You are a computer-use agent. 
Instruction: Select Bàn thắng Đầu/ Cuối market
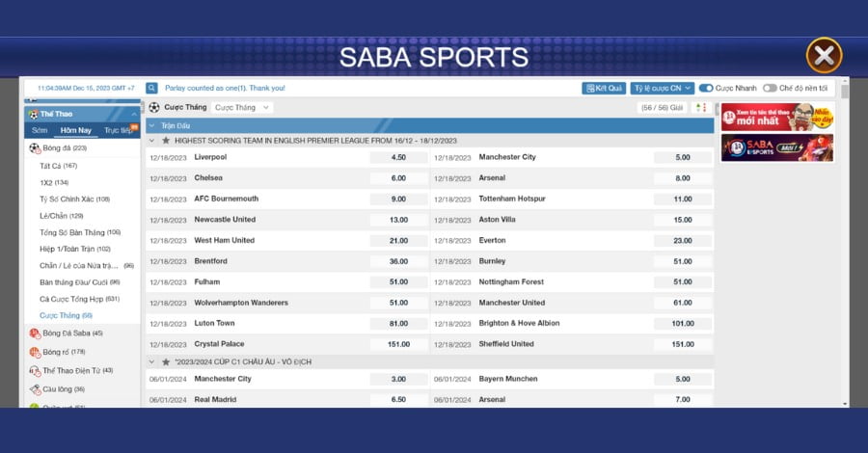(79, 282)
